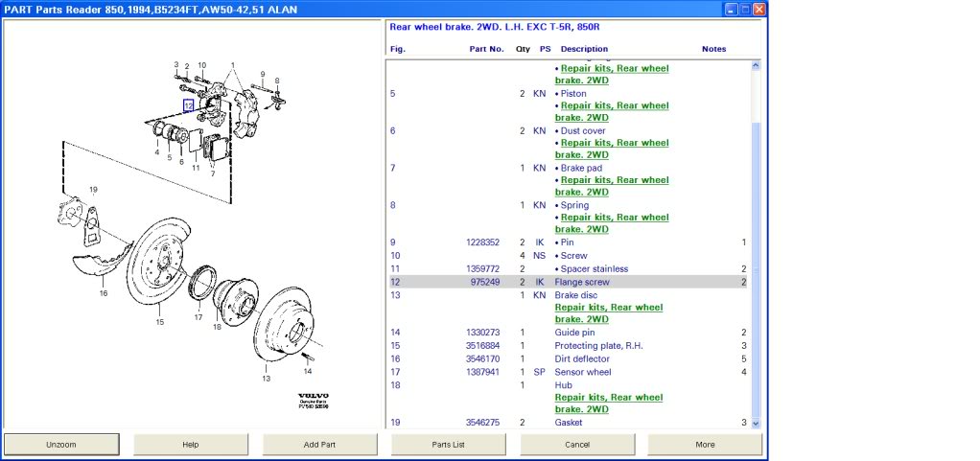Select part number 3546275 Gasket
Image resolution: width=980 pixels, height=461 pixels.
482,423
